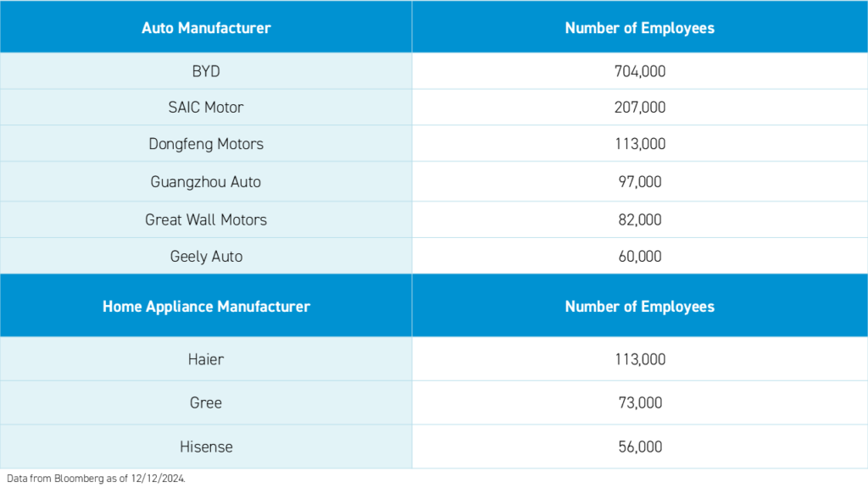
Task: Select the Haier cell
Action: click(x=206, y=359)
